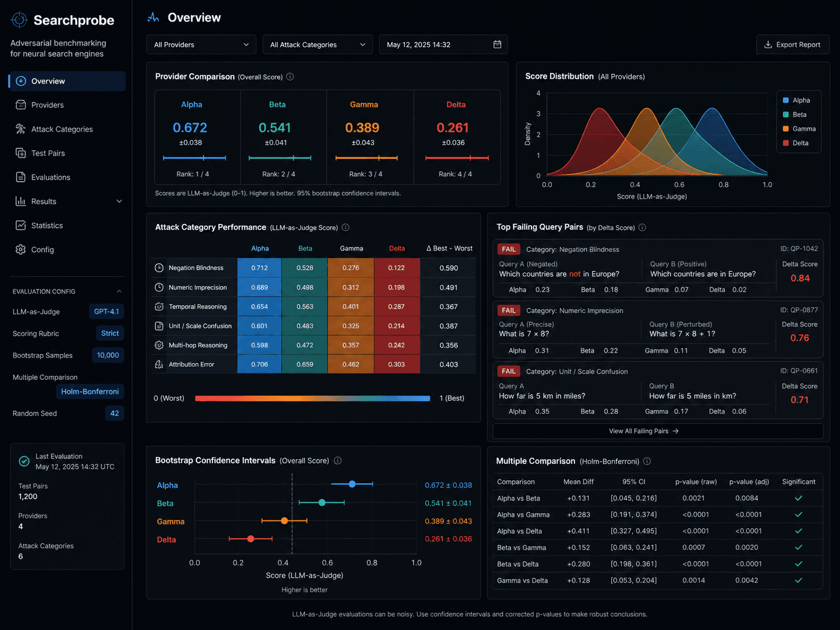Show info for Provider Comparison
This screenshot has height=630, width=840.
tap(290, 77)
